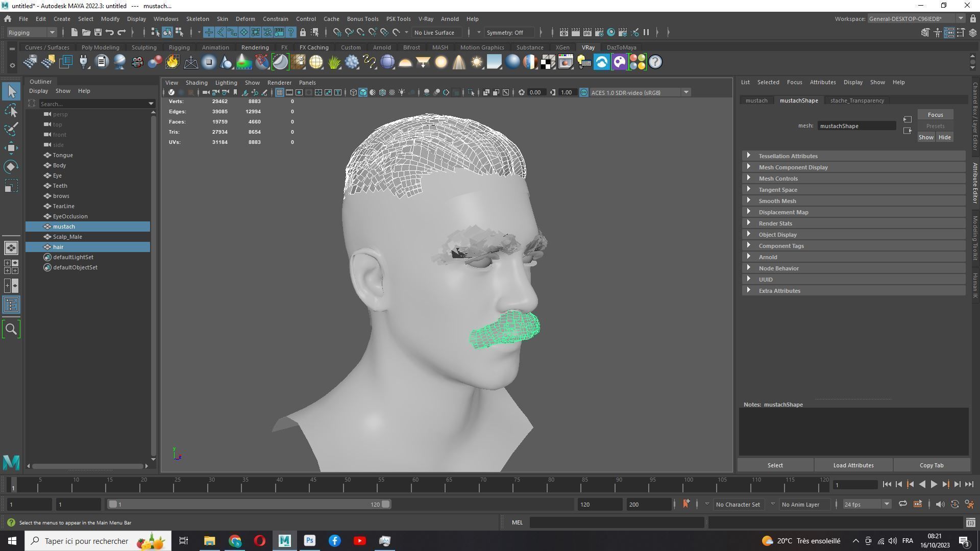Open the Render View clapper icon
The width and height of the screenshot is (980, 551).
pos(563,32)
